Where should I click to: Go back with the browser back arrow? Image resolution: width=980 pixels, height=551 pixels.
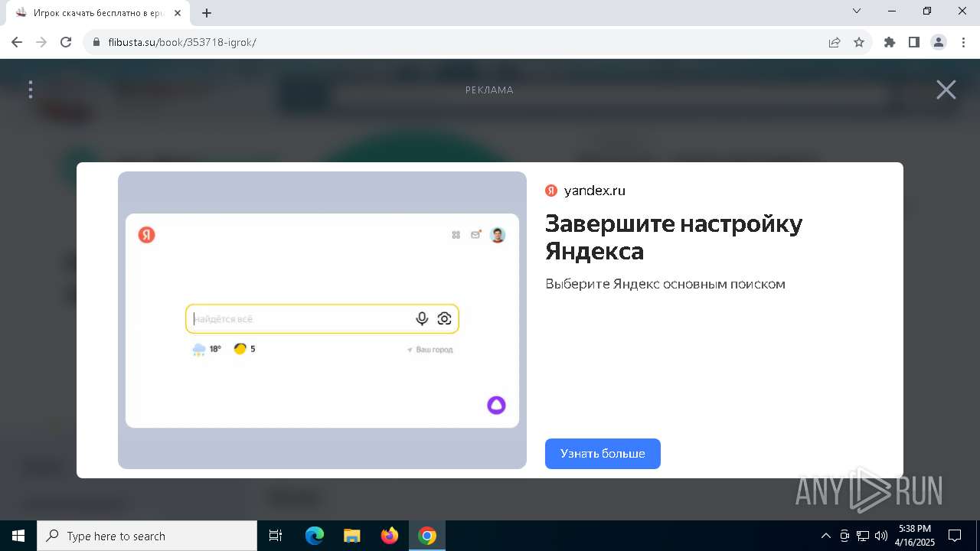tap(17, 42)
